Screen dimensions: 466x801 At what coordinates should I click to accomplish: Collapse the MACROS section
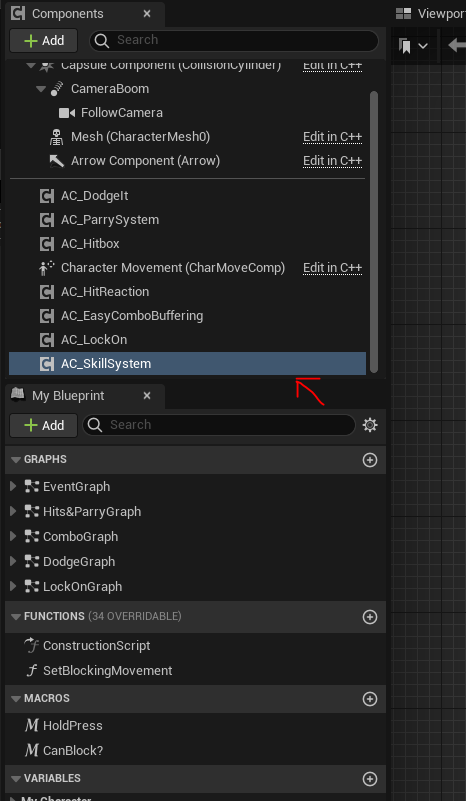coord(15,698)
